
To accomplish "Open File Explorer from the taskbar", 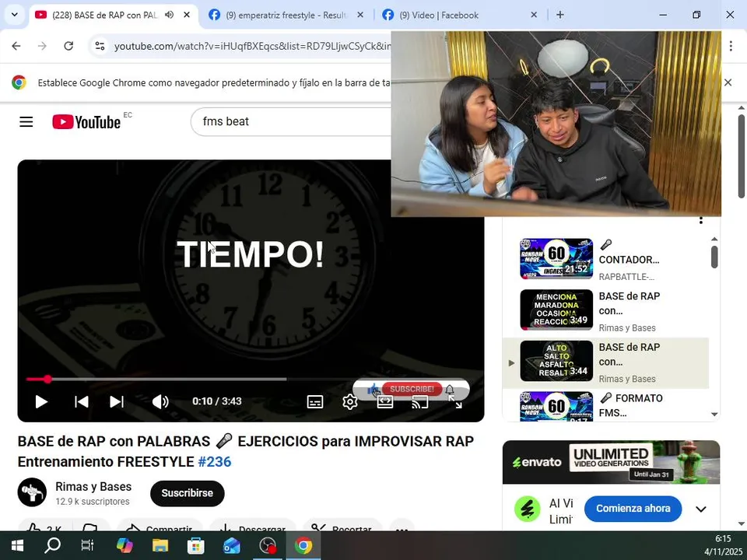I will [160, 545].
